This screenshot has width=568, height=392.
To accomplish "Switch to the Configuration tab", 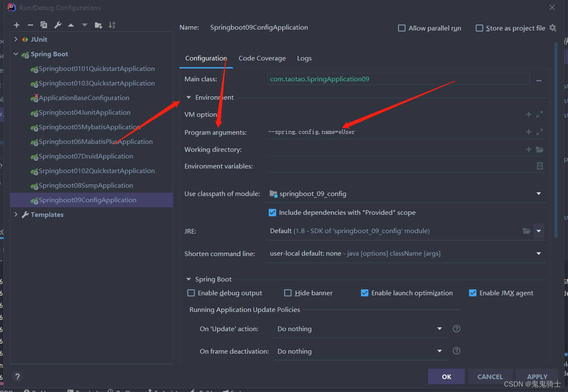I will tap(206, 58).
